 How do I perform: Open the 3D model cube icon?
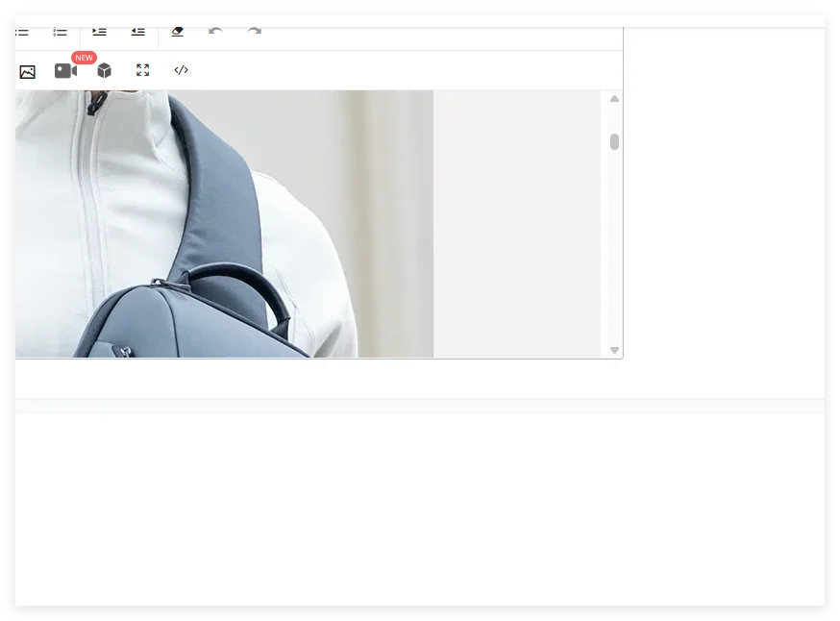(x=105, y=71)
